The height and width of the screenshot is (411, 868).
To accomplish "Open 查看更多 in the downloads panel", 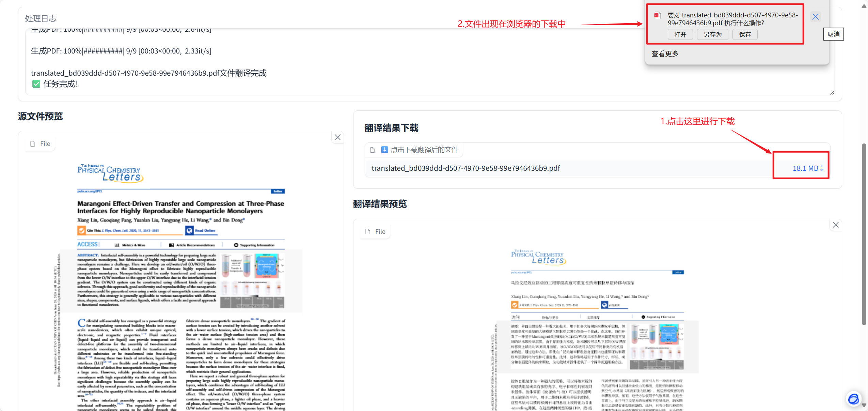I will point(665,54).
